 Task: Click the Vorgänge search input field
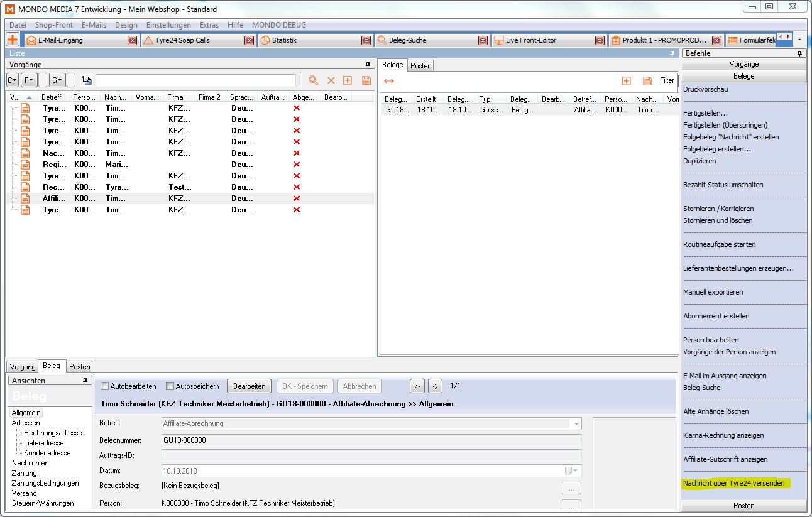pos(195,80)
